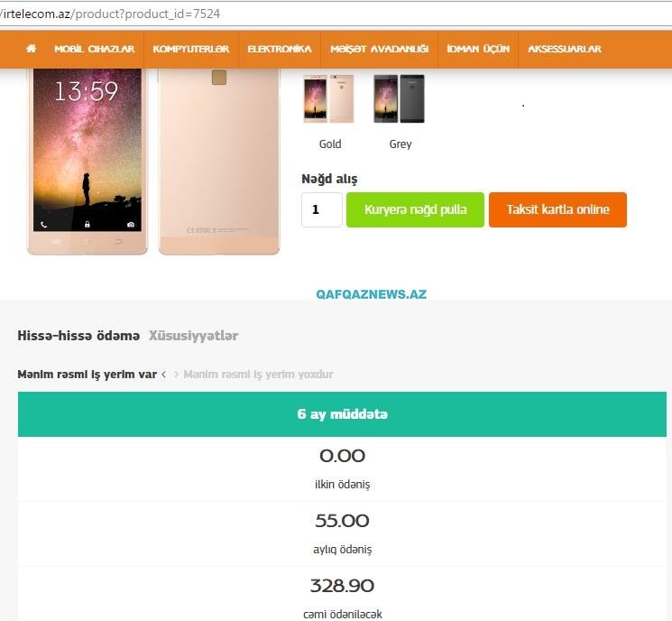This screenshot has height=621, width=672.
Task: Click the 6 ay müddətə header
Action: (342, 414)
